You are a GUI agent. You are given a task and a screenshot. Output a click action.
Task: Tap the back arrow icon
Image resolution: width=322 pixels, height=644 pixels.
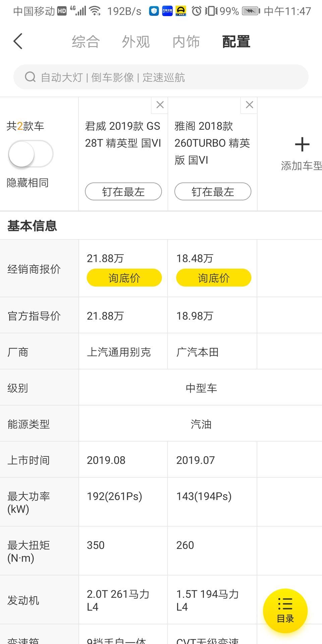[x=18, y=41]
